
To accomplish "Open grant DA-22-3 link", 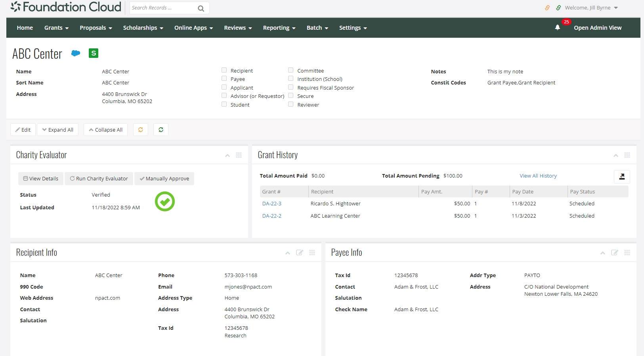I will click(x=271, y=203).
